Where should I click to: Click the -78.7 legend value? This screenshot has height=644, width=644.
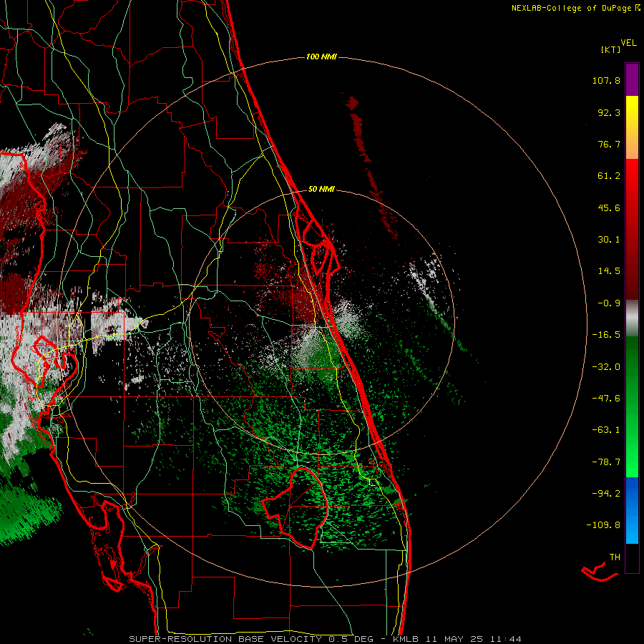(x=606, y=462)
